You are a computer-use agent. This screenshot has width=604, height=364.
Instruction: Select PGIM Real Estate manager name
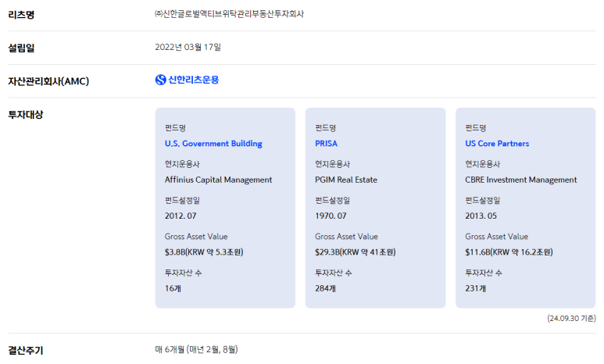point(346,180)
